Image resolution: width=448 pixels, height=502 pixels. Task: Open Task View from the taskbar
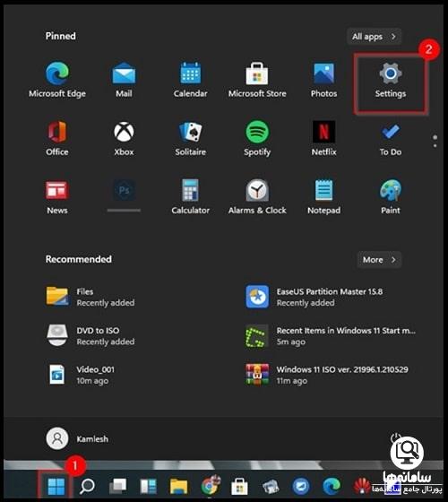pyautogui.click(x=117, y=486)
